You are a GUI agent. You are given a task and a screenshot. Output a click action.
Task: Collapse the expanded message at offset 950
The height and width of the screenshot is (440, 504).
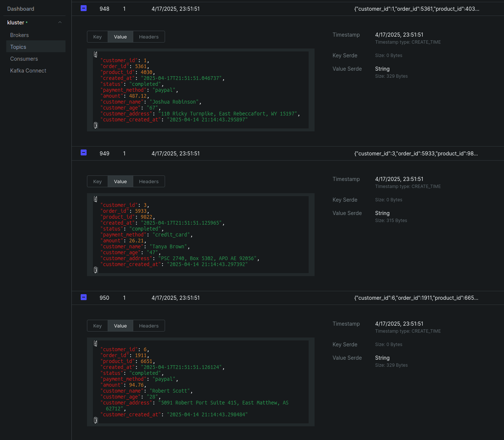click(84, 297)
